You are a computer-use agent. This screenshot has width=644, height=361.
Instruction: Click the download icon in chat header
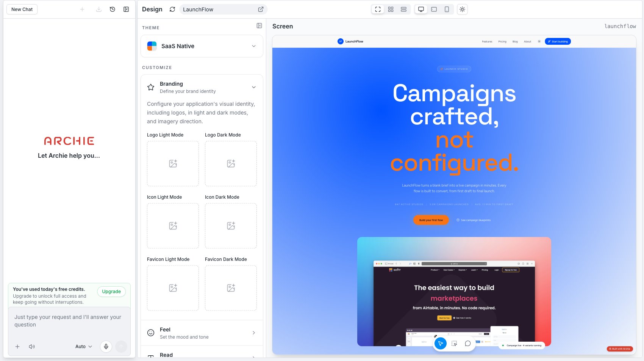[98, 9]
